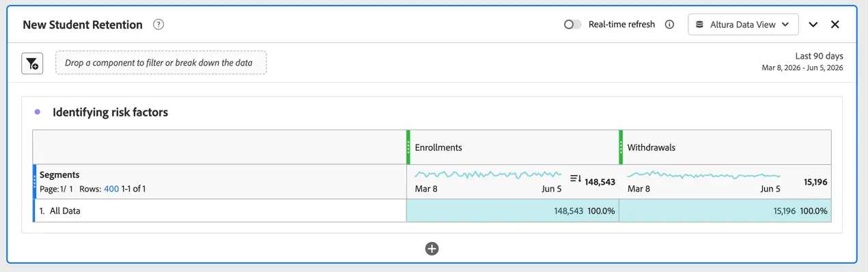Toggle the Real-time refresh switch
This screenshot has height=272, width=868.
[572, 25]
